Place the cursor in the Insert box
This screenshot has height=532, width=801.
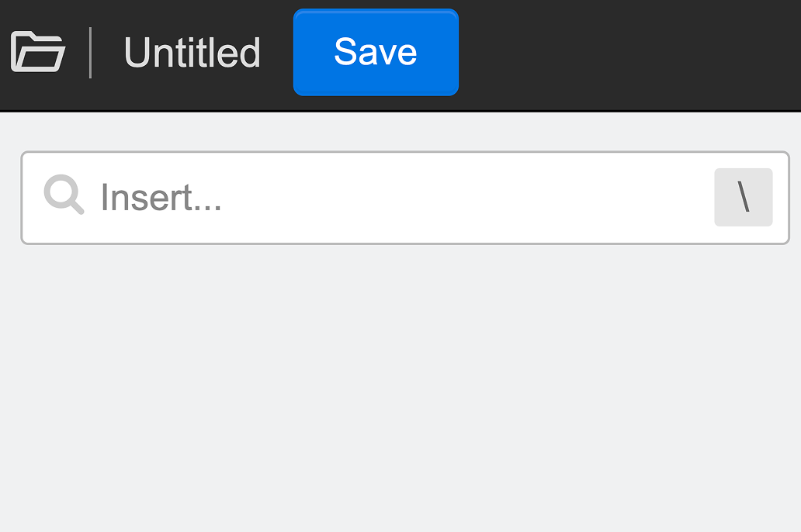click(x=405, y=198)
